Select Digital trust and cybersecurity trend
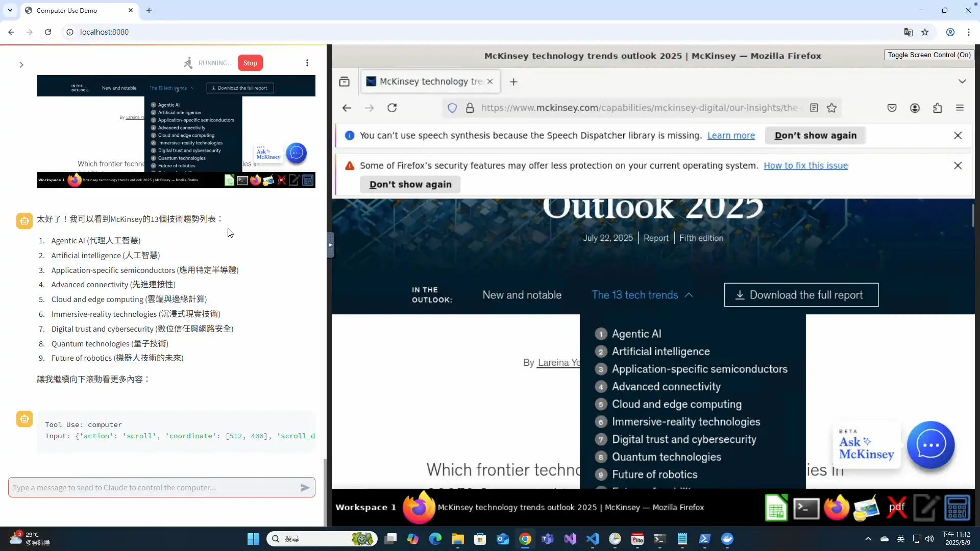The width and height of the screenshot is (980, 551). pyautogui.click(x=684, y=439)
